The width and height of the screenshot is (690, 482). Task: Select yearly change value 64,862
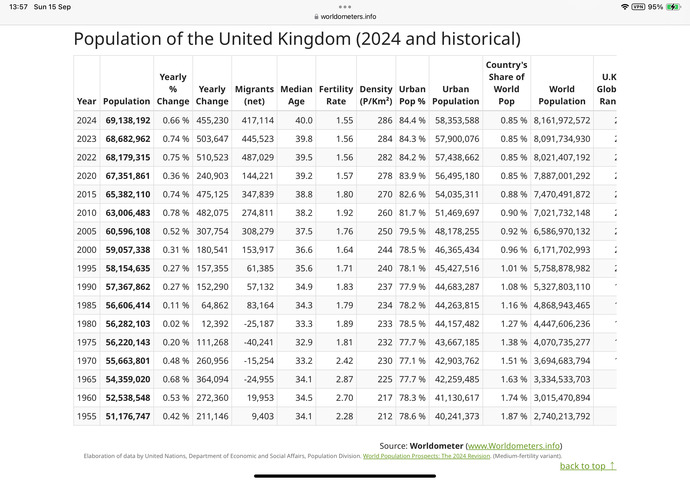[x=215, y=305]
